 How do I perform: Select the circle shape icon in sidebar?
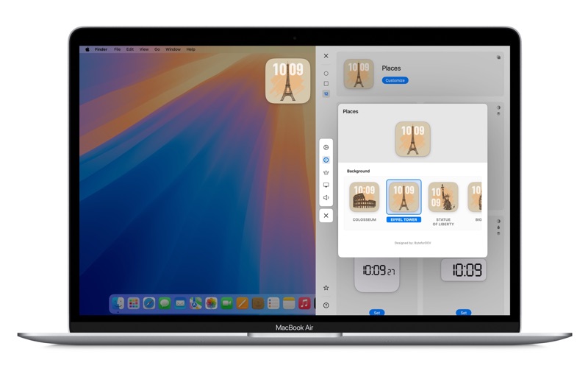click(326, 74)
